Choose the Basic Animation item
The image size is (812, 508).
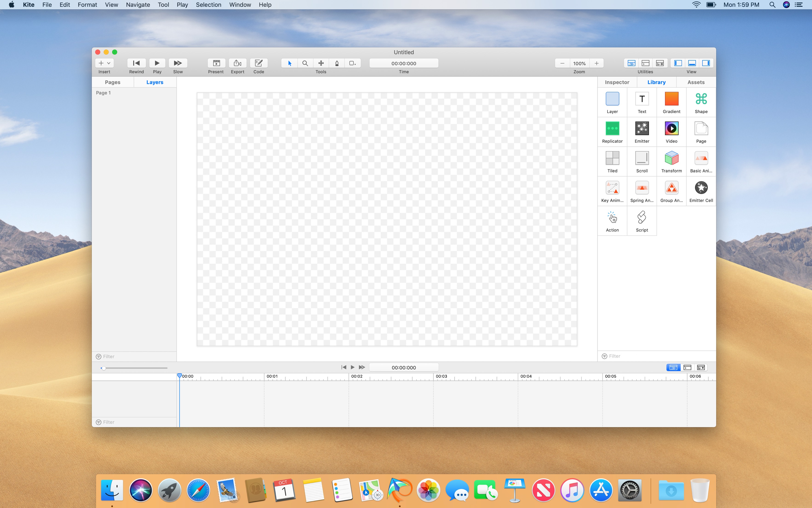(701, 162)
